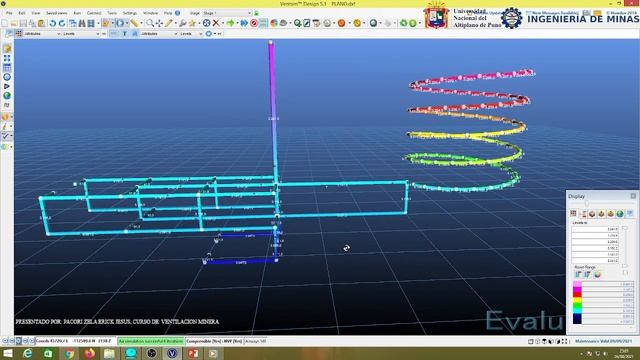Screen dimensions: 640x360
Task: Select the red X delete tool
Action: coord(216,23)
